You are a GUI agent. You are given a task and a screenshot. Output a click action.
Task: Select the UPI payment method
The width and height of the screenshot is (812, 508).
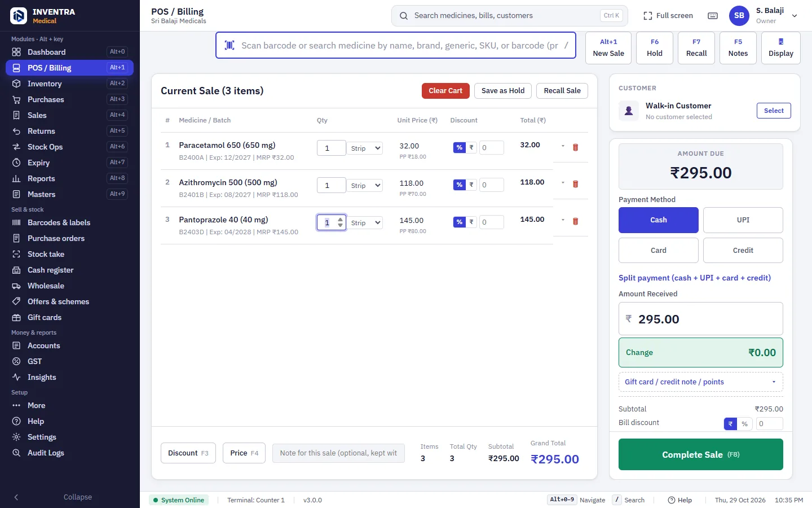(743, 220)
